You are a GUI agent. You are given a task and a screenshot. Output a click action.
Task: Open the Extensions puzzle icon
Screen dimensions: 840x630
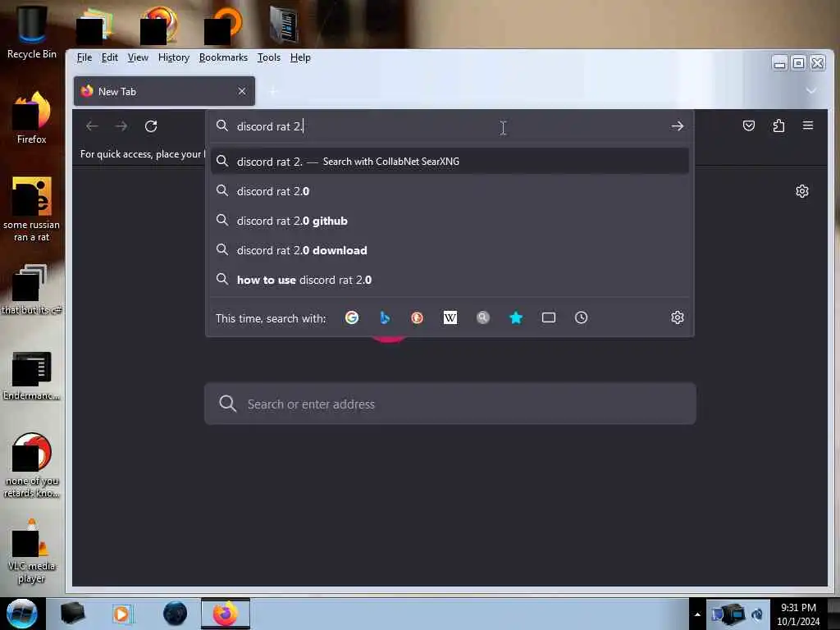click(x=778, y=126)
